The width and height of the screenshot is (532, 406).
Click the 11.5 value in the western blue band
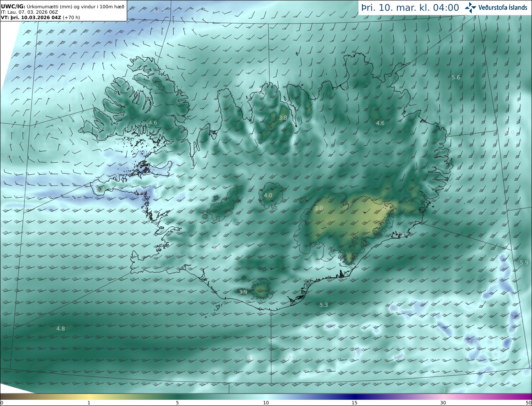pos(78,200)
